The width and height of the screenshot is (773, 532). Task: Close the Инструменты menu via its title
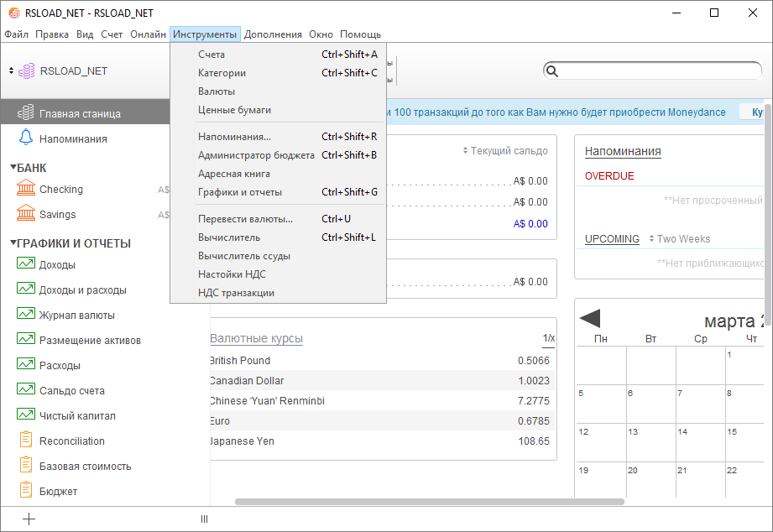(205, 34)
